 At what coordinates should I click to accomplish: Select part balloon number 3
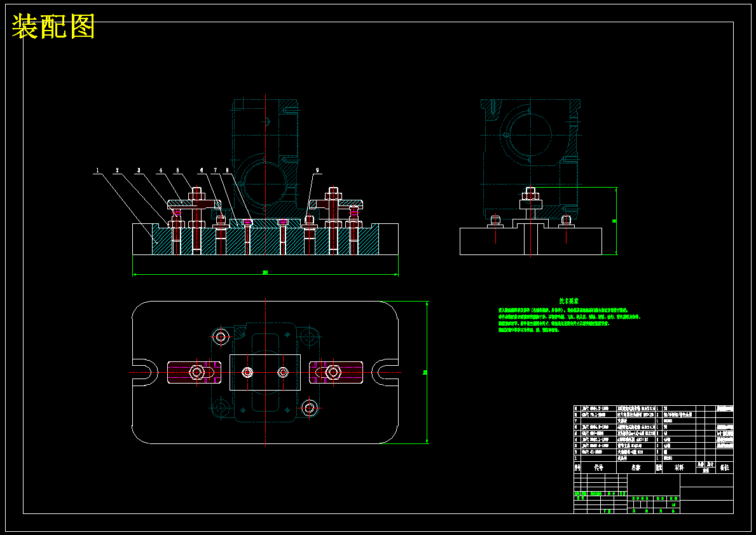[x=139, y=170]
